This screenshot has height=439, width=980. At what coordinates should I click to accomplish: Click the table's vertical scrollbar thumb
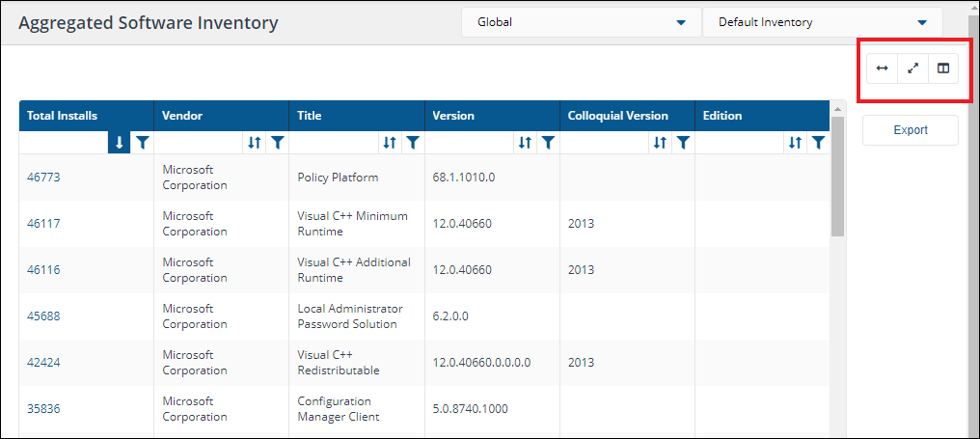[837, 183]
